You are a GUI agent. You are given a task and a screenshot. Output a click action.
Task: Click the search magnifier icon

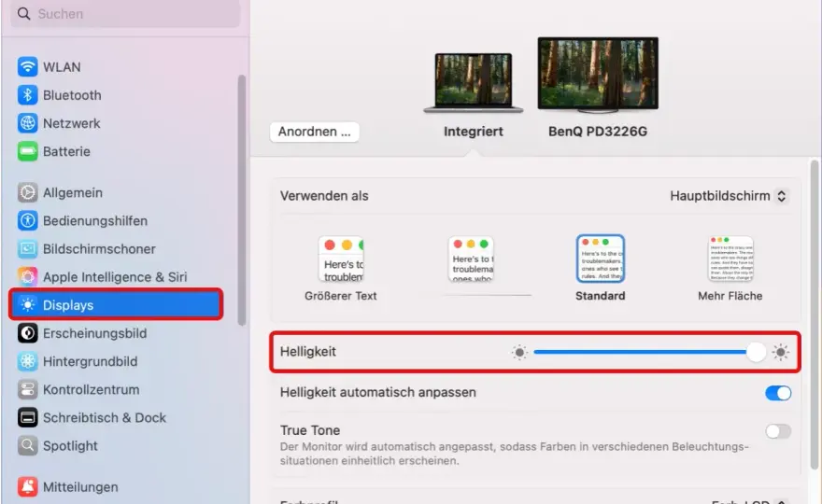(x=23, y=14)
